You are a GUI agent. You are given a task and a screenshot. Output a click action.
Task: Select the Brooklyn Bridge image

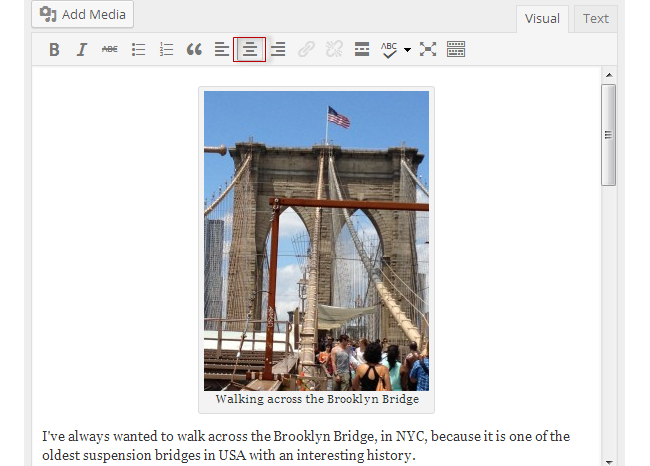coord(316,240)
